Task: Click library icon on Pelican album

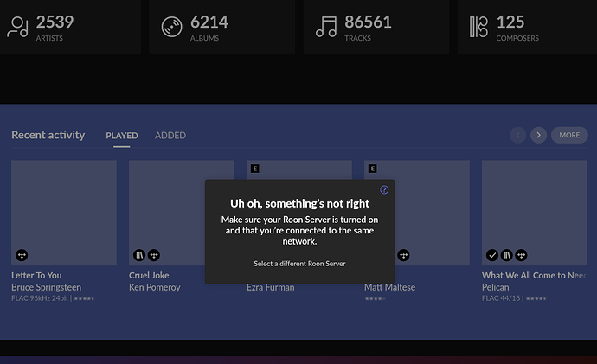Action: pyautogui.click(x=507, y=255)
